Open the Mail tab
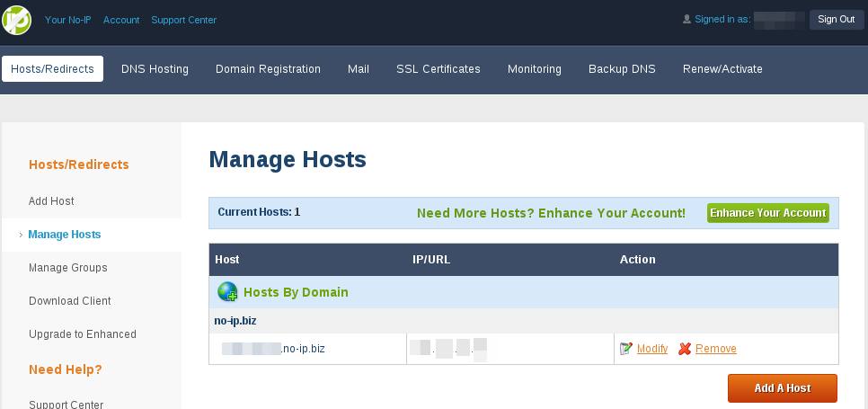868x409 pixels. [x=359, y=69]
